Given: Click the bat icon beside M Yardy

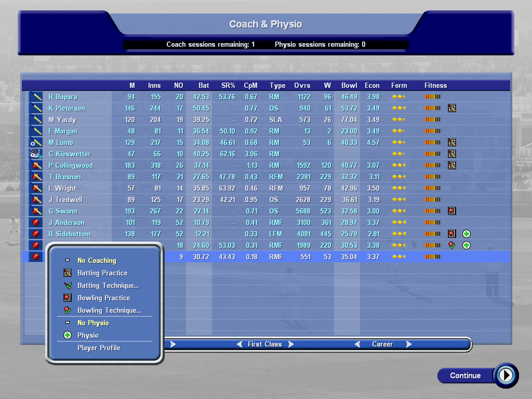Looking at the screenshot, I should click(36, 120).
